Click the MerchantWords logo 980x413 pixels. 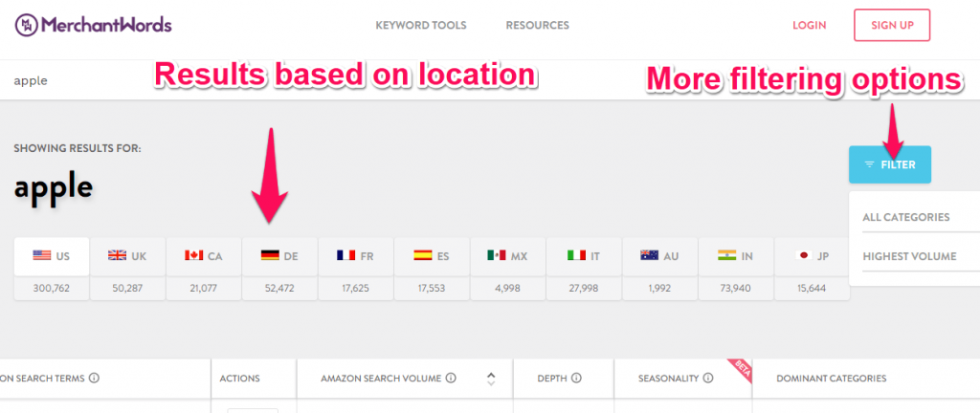[x=93, y=26]
